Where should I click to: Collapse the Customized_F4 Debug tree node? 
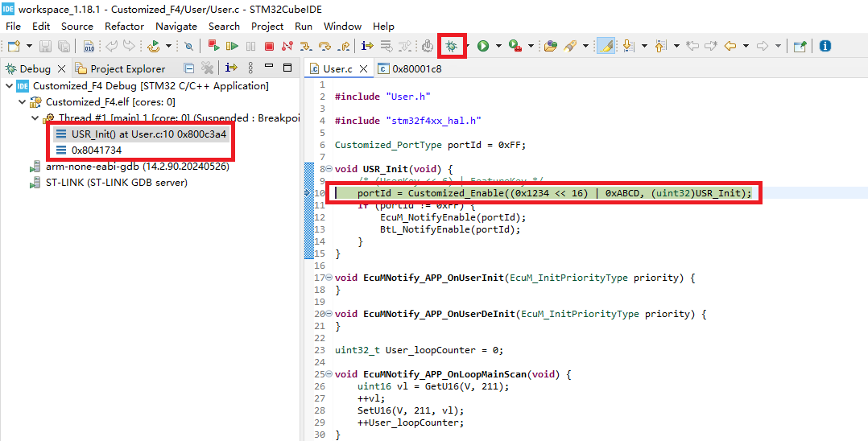[x=10, y=86]
